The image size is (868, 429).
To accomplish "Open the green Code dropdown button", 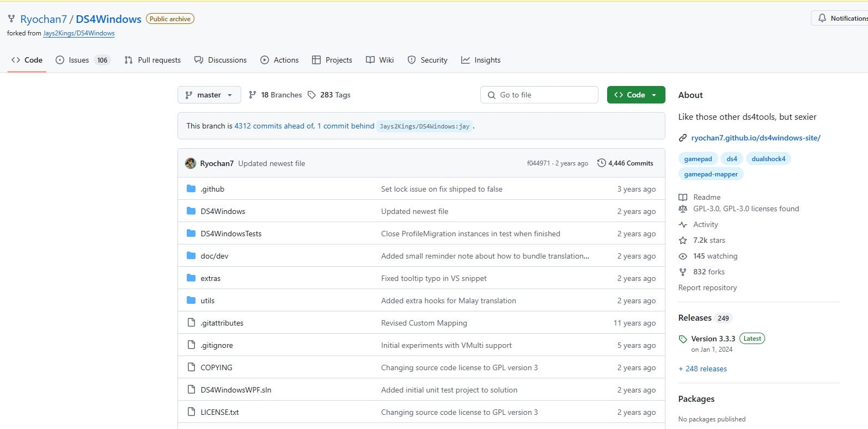I will 636,95.
